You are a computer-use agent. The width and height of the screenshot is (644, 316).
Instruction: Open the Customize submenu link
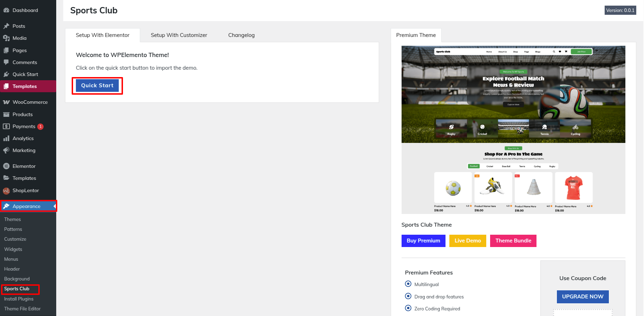pos(15,239)
